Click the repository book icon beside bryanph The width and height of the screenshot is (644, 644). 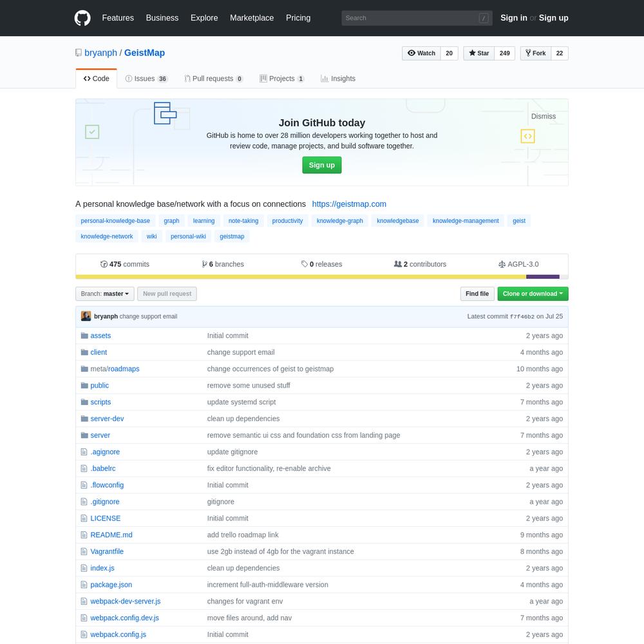pyautogui.click(x=79, y=53)
